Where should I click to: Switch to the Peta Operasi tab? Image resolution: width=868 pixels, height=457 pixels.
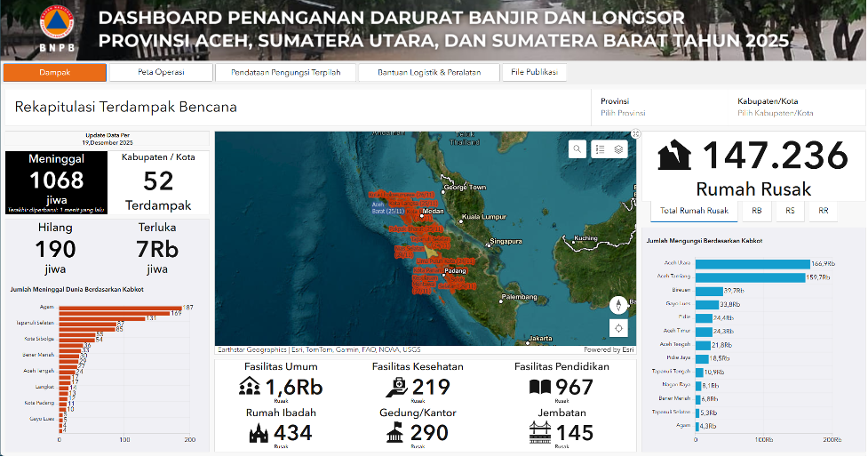tap(160, 73)
